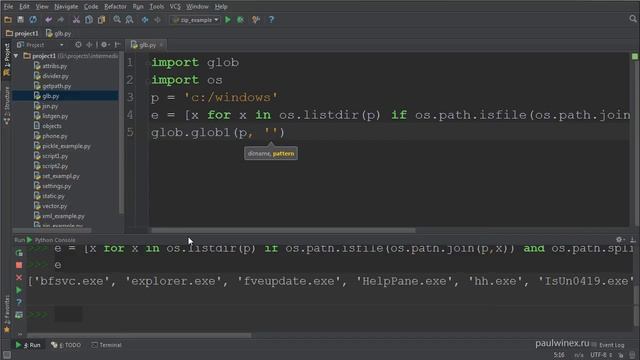Open the Project panel gear settings menu
The image size is (640, 360).
click(105, 45)
